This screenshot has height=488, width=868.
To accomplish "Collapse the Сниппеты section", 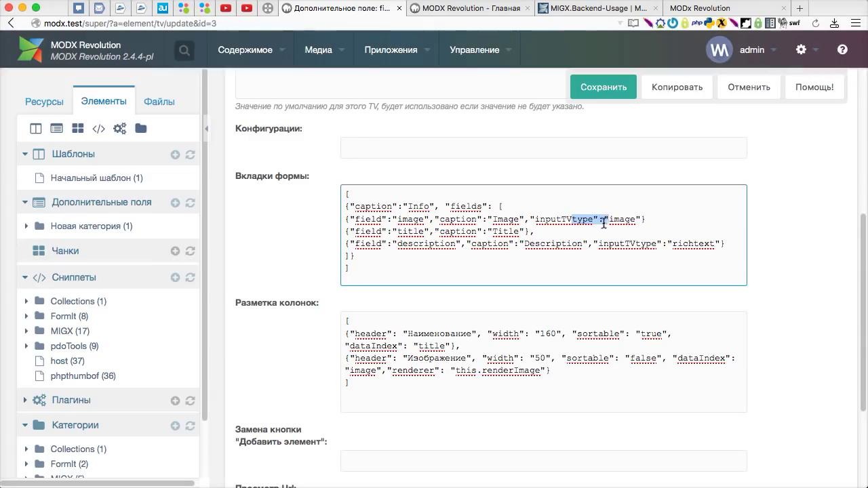I will pos(25,277).
